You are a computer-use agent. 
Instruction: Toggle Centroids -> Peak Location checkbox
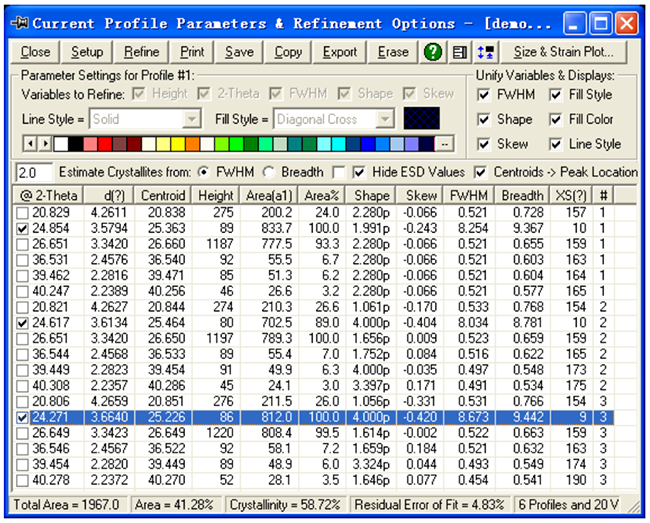(x=480, y=172)
